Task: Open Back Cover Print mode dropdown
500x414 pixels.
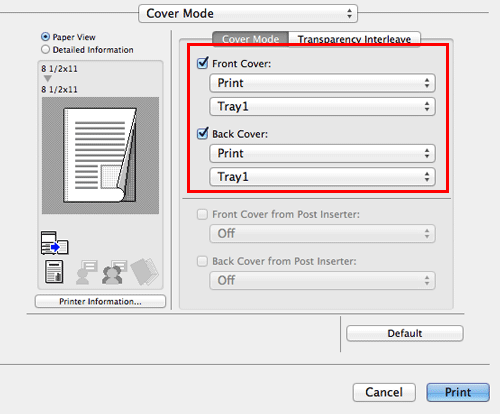Action: pos(322,153)
